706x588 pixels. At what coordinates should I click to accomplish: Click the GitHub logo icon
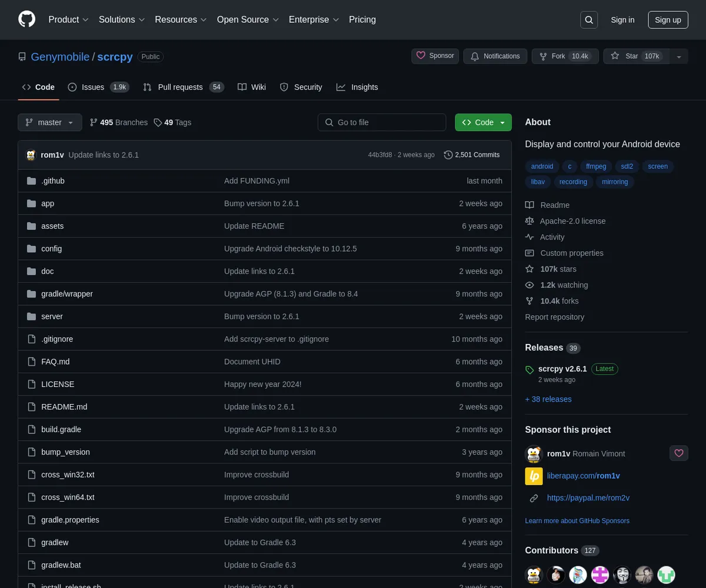[x=27, y=19]
